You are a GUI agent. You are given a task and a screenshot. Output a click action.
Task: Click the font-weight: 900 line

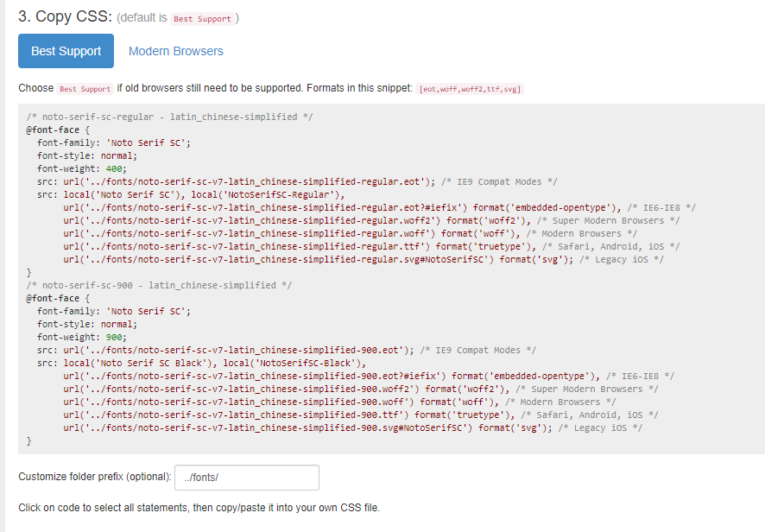coord(81,337)
